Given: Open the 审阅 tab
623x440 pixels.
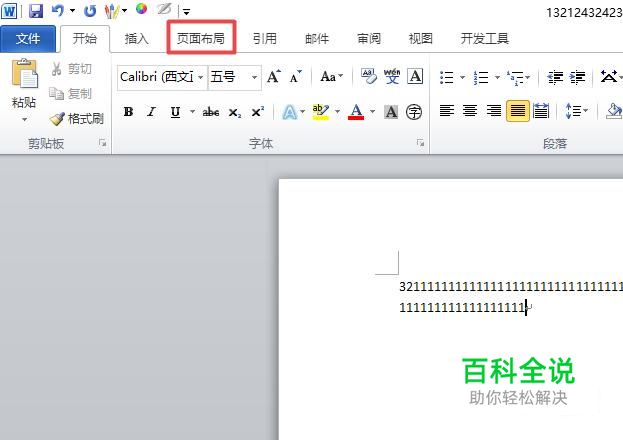Looking at the screenshot, I should pos(369,39).
